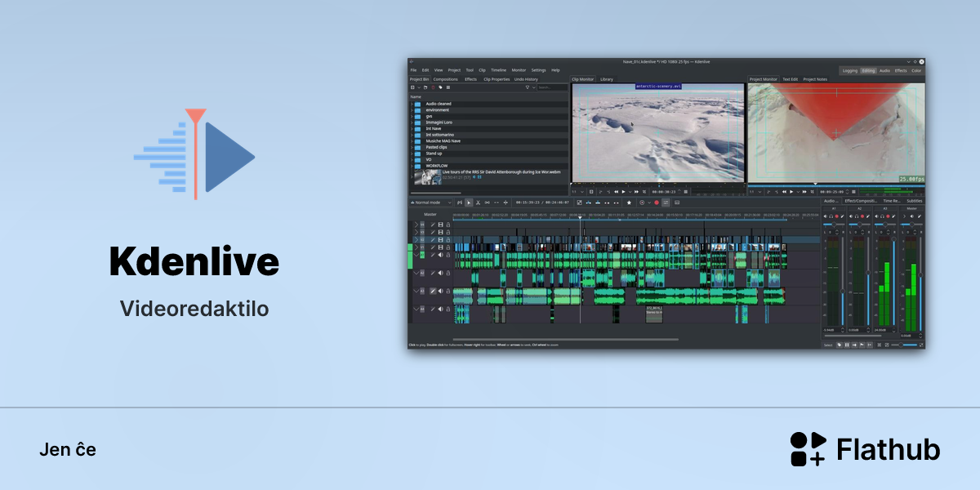Switch to the Compositions tab
Viewport: 980px width, 490px height.
[x=445, y=79]
